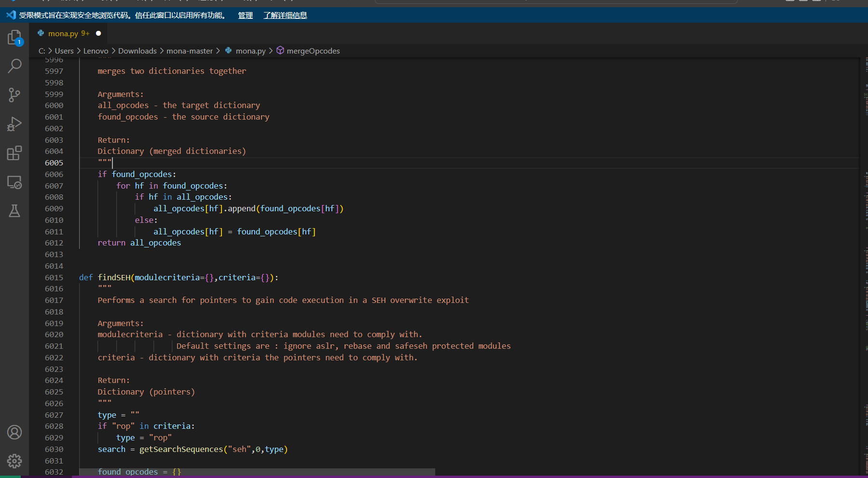868x478 pixels.
Task: Click text 'Dictionary (merged dictionaries)'
Action: coord(172,151)
